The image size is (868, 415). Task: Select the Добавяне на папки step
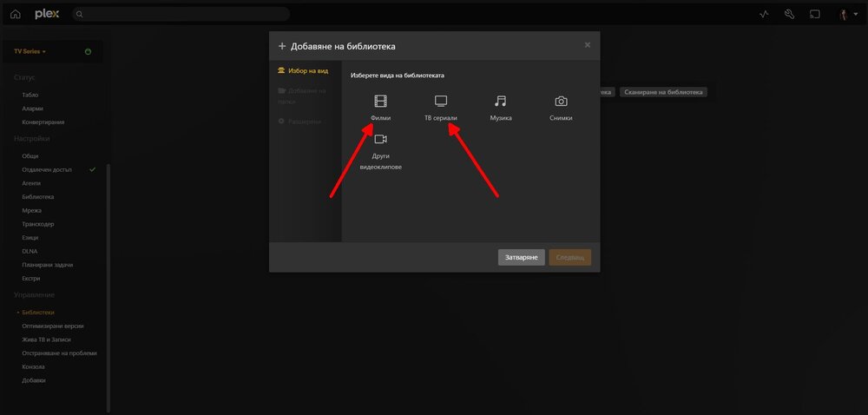[x=302, y=96]
